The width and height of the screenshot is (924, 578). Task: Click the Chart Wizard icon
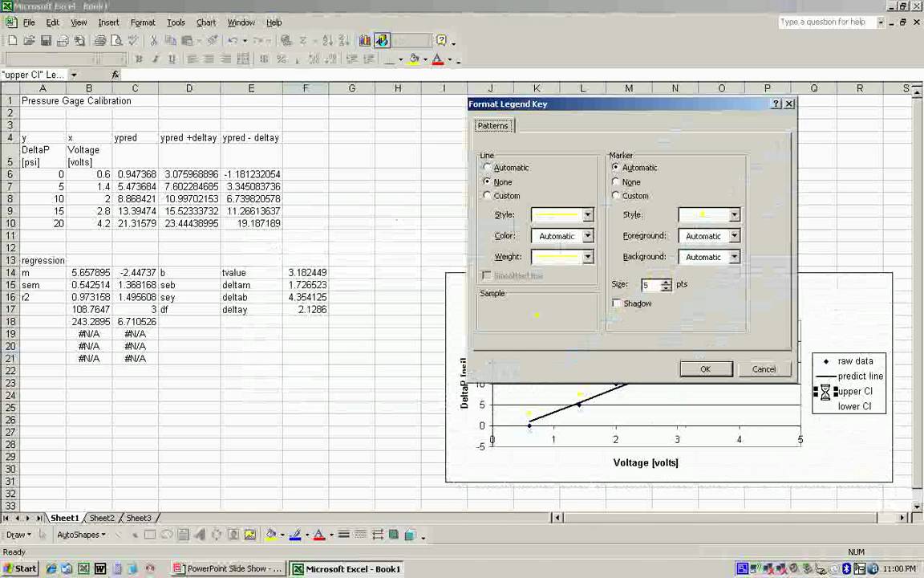[x=365, y=41]
